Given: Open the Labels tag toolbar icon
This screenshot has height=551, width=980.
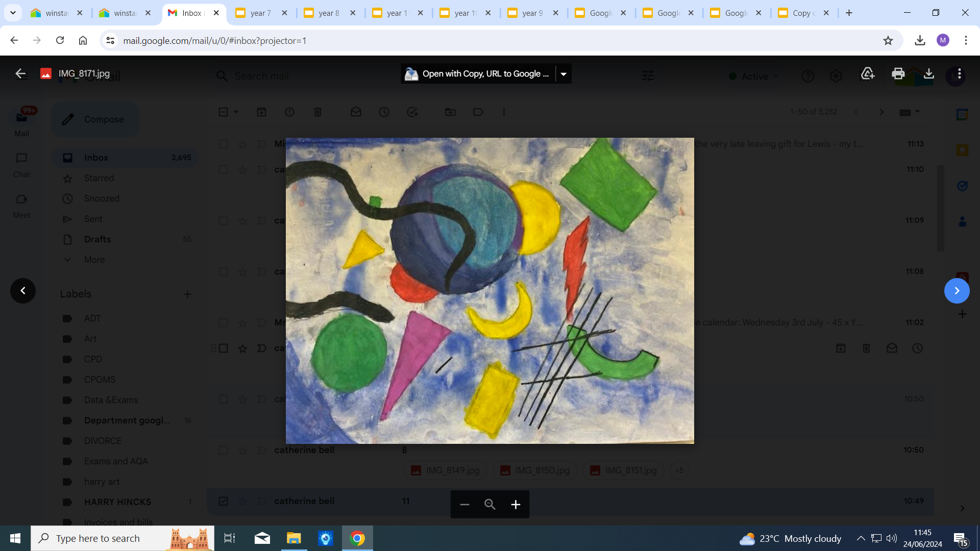Looking at the screenshot, I should (478, 112).
